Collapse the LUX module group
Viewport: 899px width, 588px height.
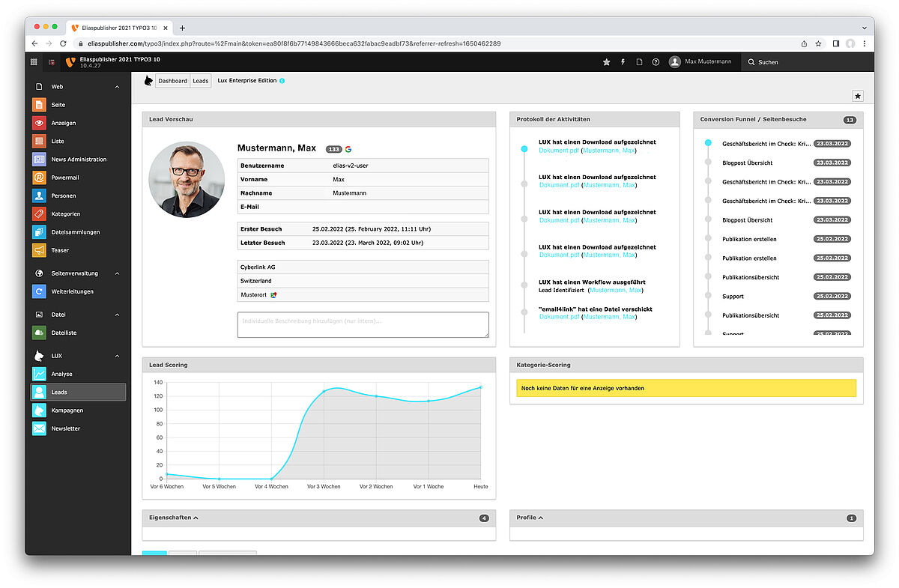pos(117,356)
